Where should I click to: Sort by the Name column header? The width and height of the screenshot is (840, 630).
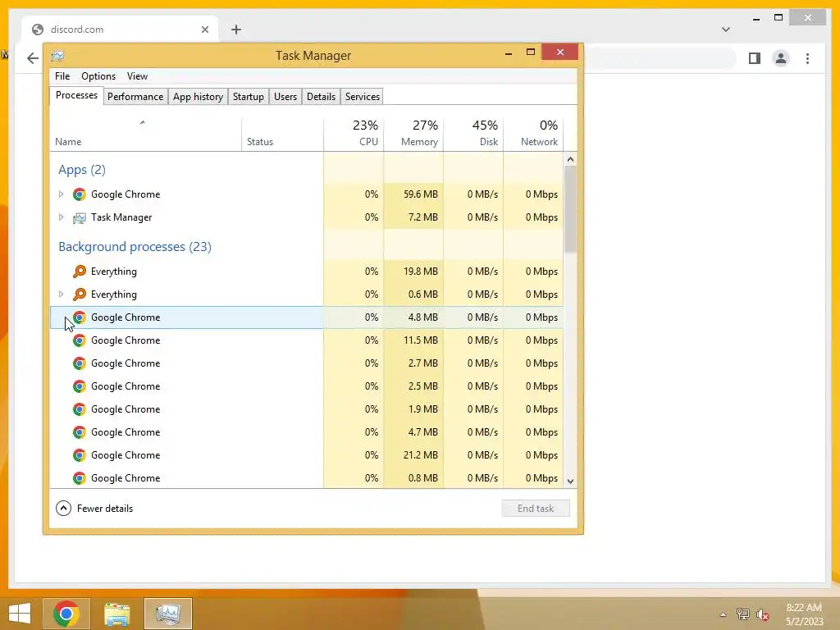[145, 134]
